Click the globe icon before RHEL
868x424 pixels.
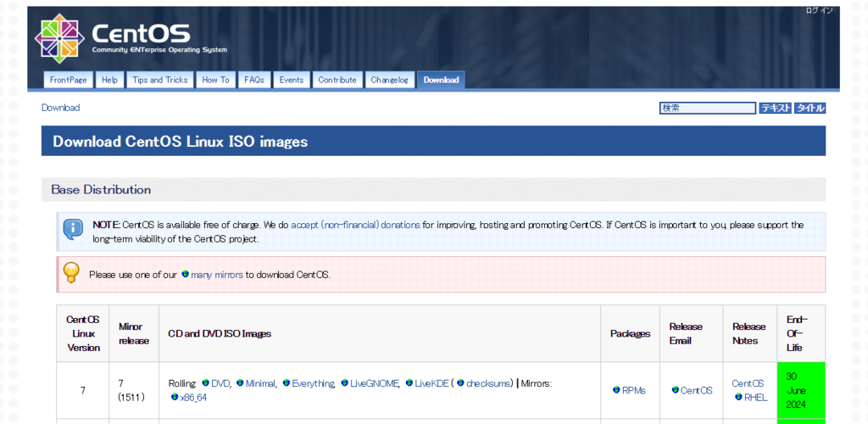coord(738,397)
